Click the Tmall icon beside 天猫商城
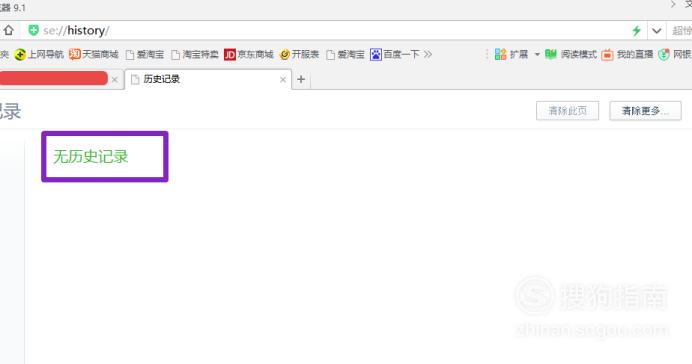This screenshot has width=692, height=364. 75,55
